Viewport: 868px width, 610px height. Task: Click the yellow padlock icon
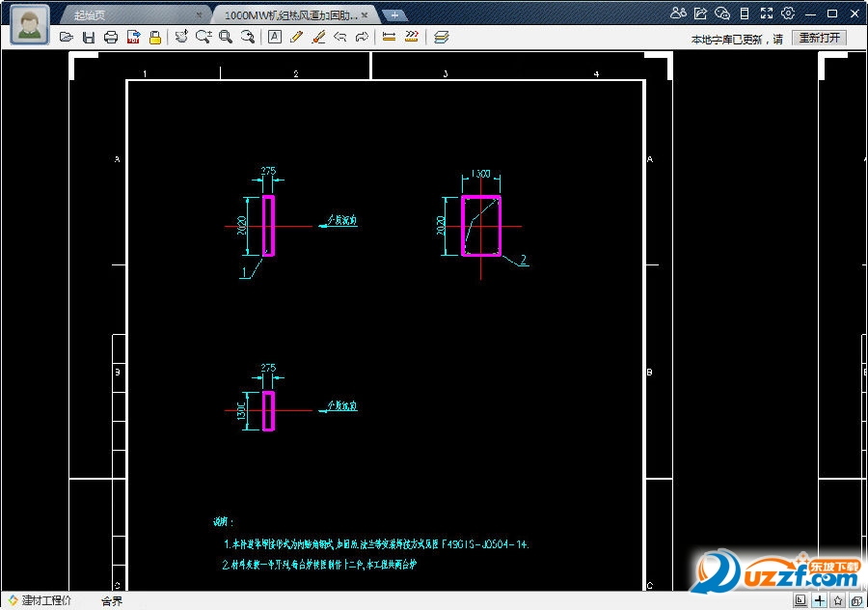(155, 37)
